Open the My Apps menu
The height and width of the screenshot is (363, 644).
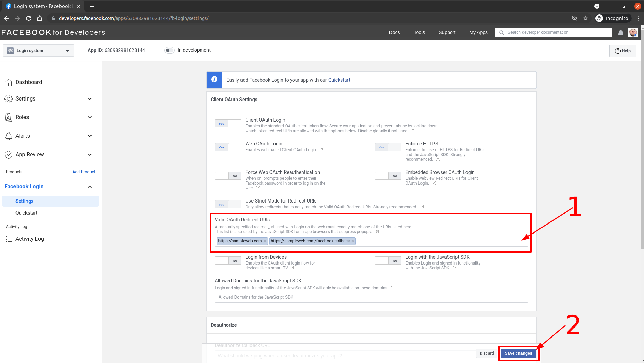click(x=478, y=32)
